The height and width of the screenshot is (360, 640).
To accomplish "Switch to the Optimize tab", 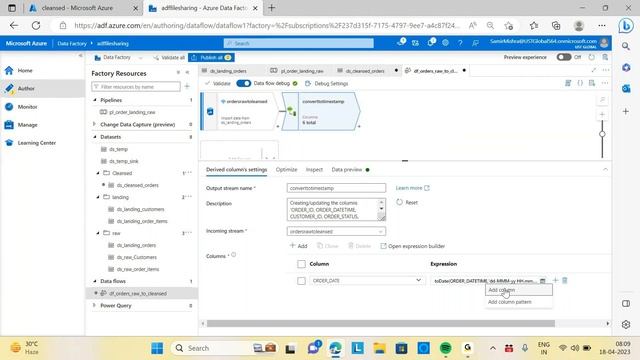I will click(x=286, y=169).
